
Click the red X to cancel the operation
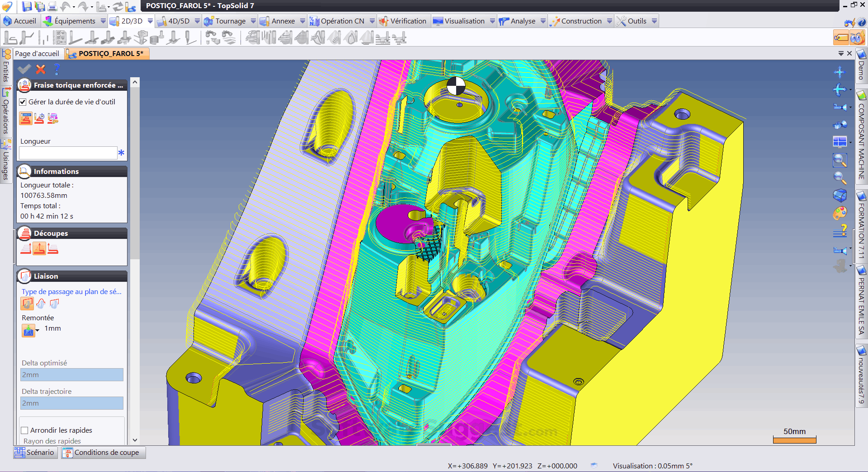(x=40, y=69)
